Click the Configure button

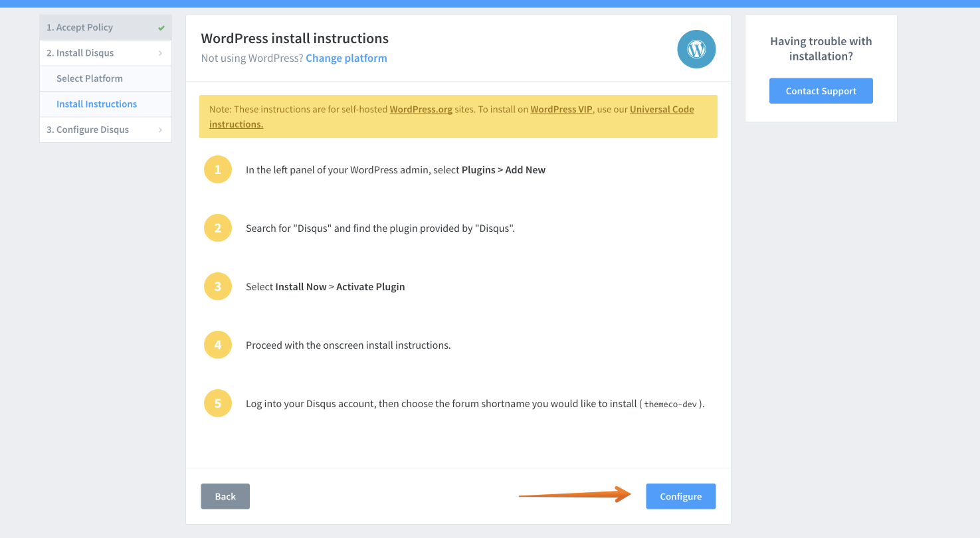681,496
